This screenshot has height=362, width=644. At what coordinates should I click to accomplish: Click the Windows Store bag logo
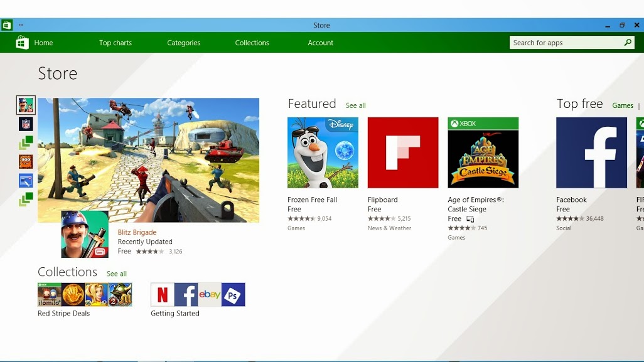pos(22,42)
